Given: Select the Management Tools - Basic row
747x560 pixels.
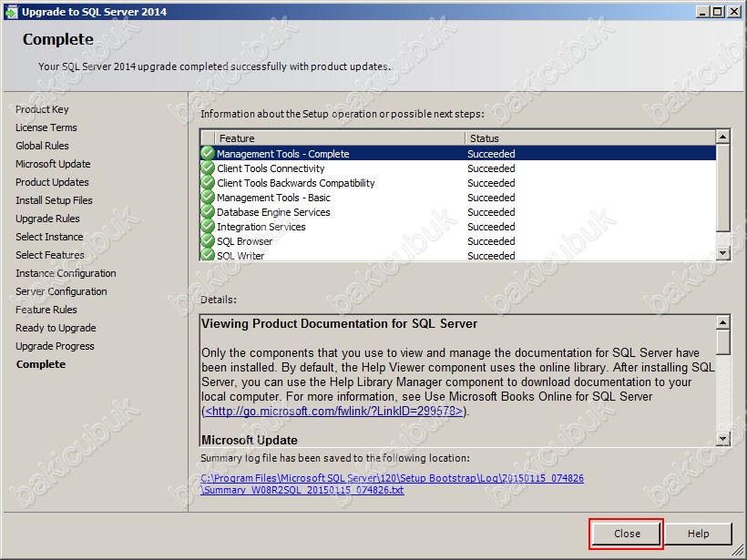Looking at the screenshot, I should (458, 198).
